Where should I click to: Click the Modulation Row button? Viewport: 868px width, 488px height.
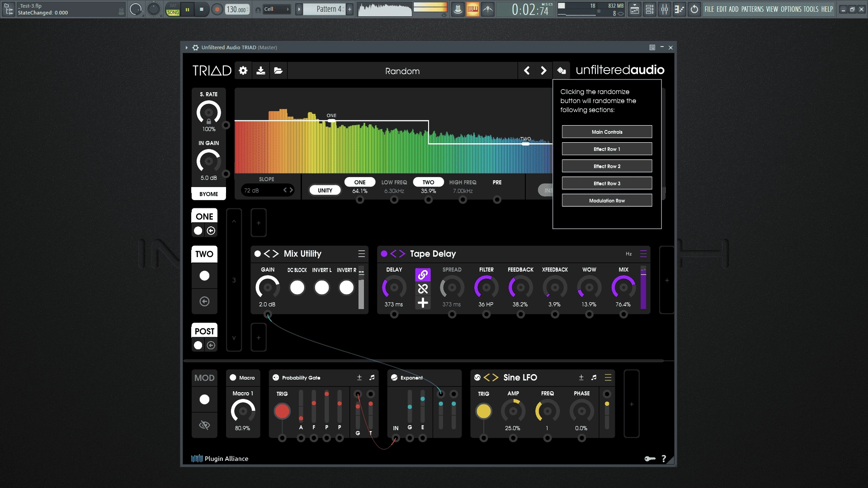point(607,201)
